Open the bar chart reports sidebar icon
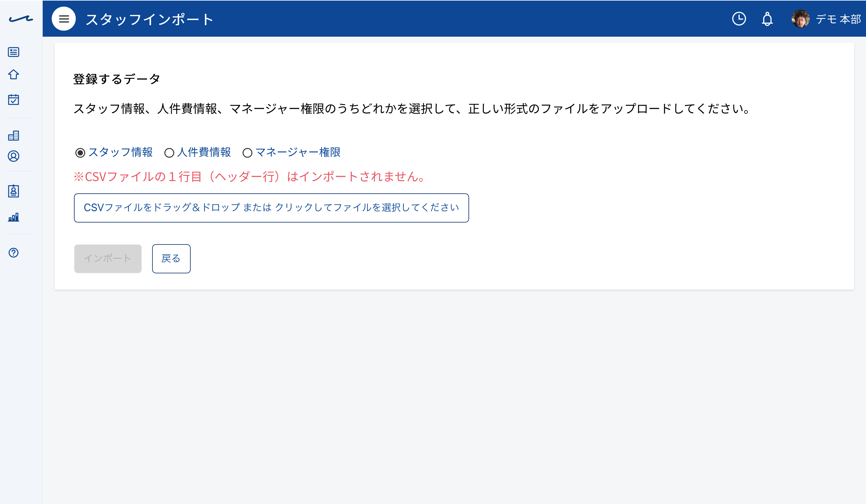Image resolution: width=866 pixels, height=504 pixels. (x=14, y=217)
